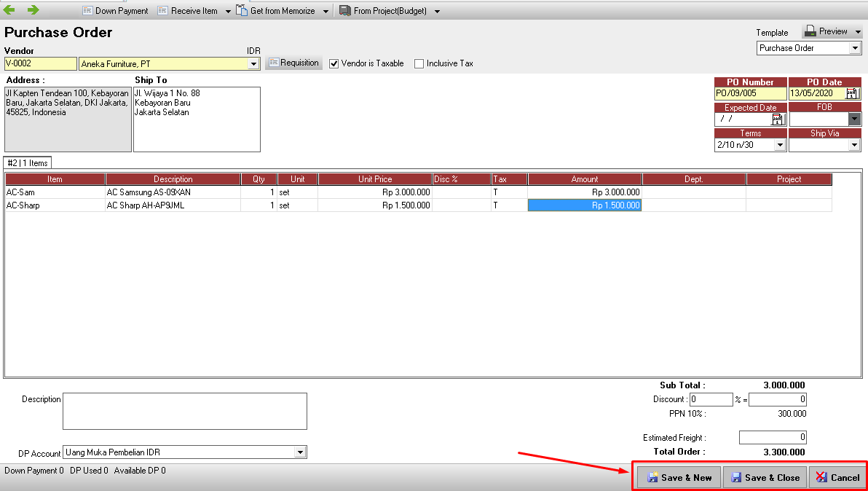Open the DP Account dropdown
868x491 pixels.
click(x=299, y=452)
